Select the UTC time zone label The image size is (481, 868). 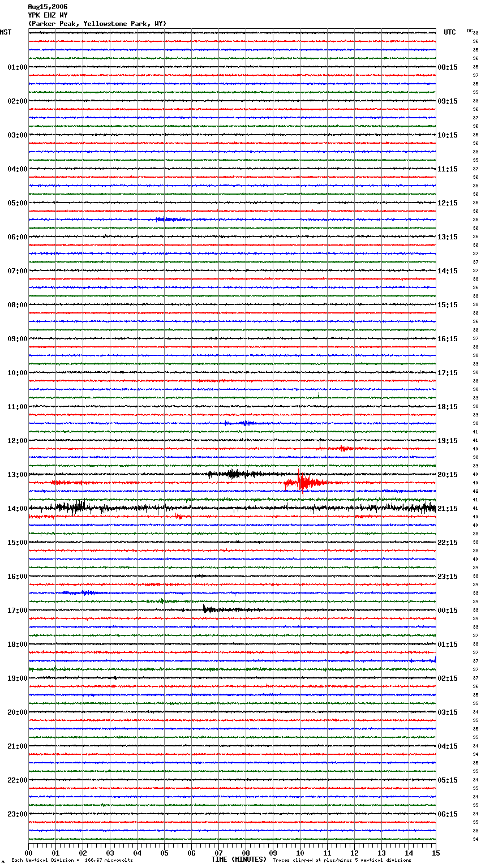click(449, 32)
